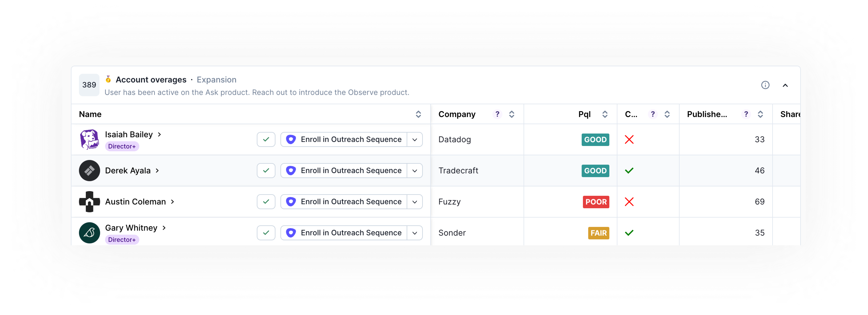The height and width of the screenshot is (315, 868).
Task: Open action dropdown arrow for Isaiah Bailey
Action: (414, 140)
